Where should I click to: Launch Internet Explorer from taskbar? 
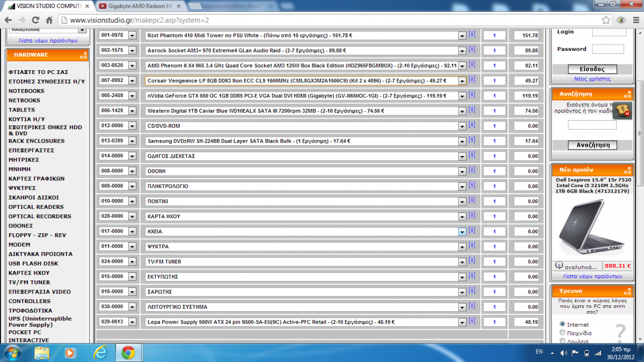(100, 352)
